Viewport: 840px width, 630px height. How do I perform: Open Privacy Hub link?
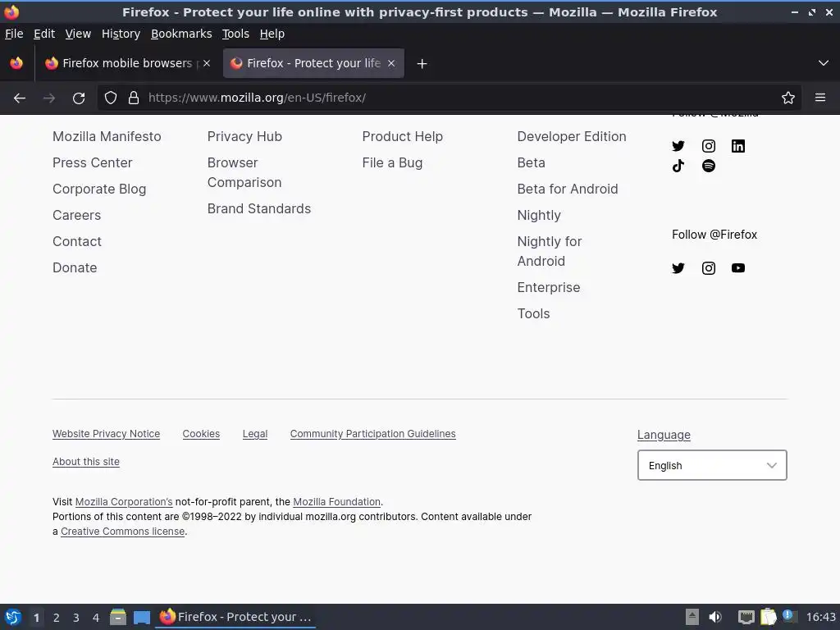click(x=244, y=137)
